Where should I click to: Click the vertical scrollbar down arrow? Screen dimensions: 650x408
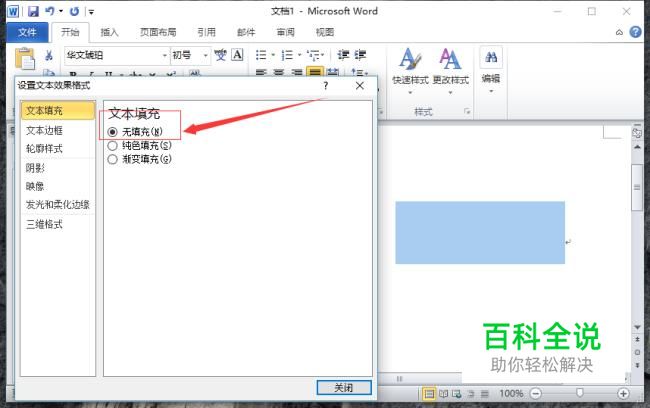coord(637,328)
